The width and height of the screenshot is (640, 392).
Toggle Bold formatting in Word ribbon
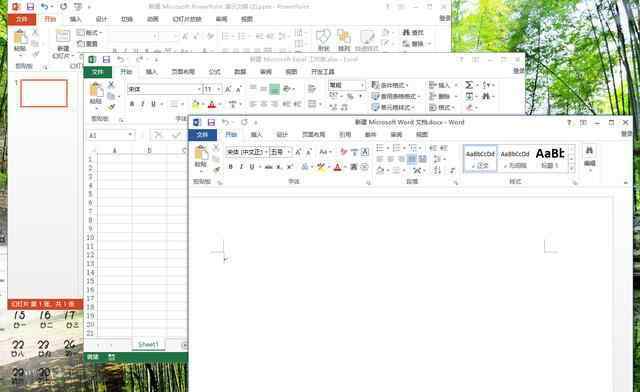coord(231,167)
